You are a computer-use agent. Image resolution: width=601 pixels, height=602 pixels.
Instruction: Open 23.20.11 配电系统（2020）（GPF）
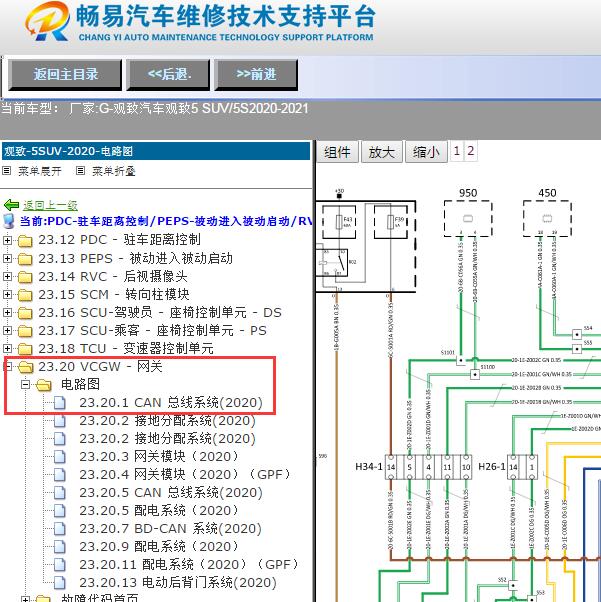tap(189, 565)
